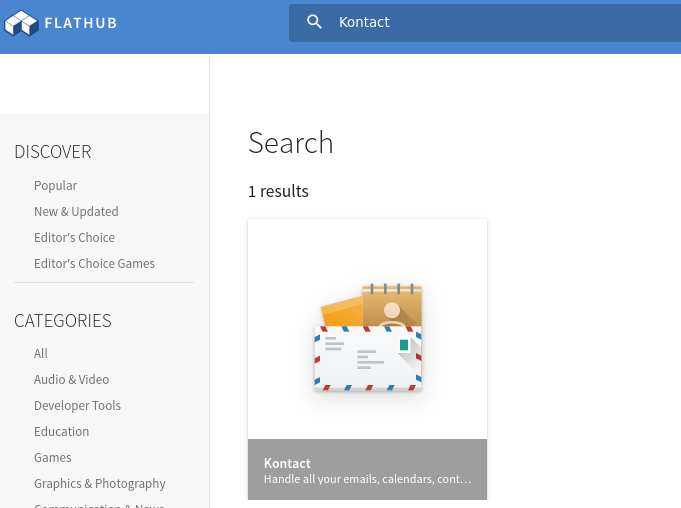681x508 pixels.
Task: Open the Kontact envelope app icon
Action: (367, 337)
